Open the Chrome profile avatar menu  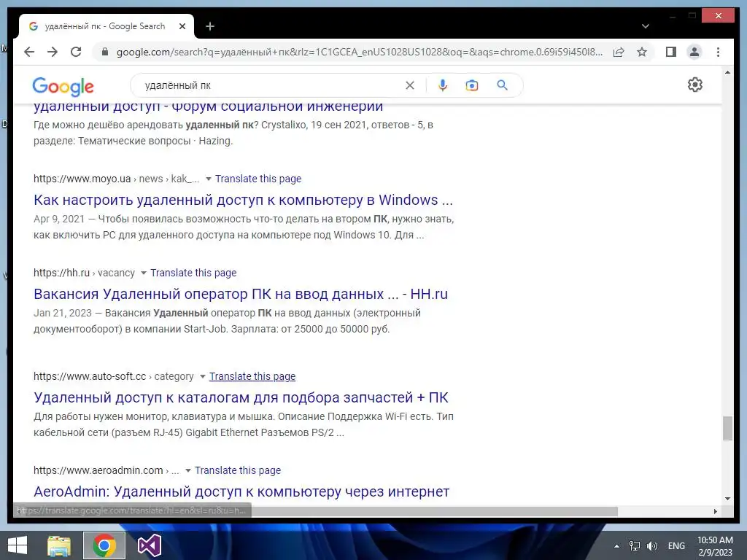[694, 52]
